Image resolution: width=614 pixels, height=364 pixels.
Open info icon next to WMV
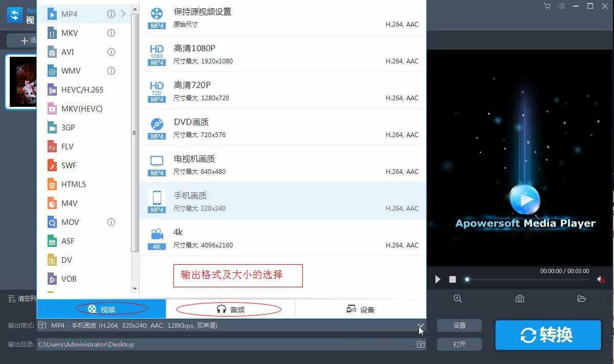pos(111,71)
